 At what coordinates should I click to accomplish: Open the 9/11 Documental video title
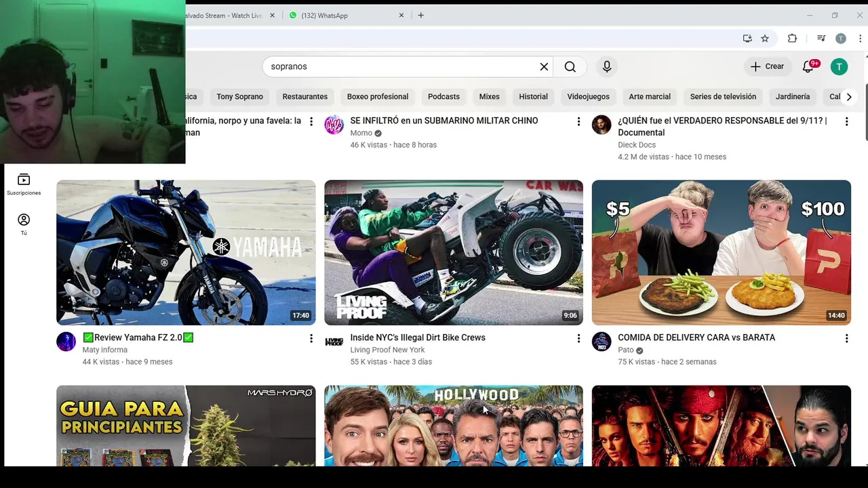722,127
